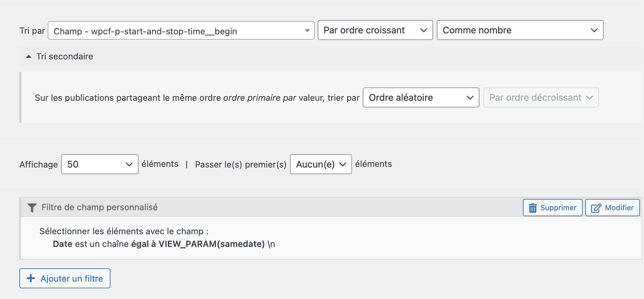Image resolution: width=644 pixels, height=299 pixels.
Task: Open the Aucun(e) skip elements dropdown
Action: pos(321,164)
